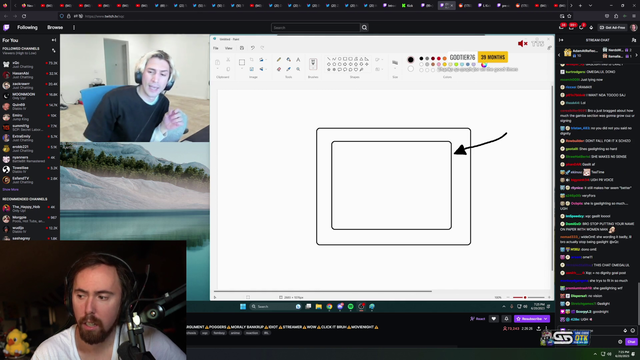Image resolution: width=640 pixels, height=360 pixels.
Task: Open the Browse tab on Twitch
Action: coord(55,27)
